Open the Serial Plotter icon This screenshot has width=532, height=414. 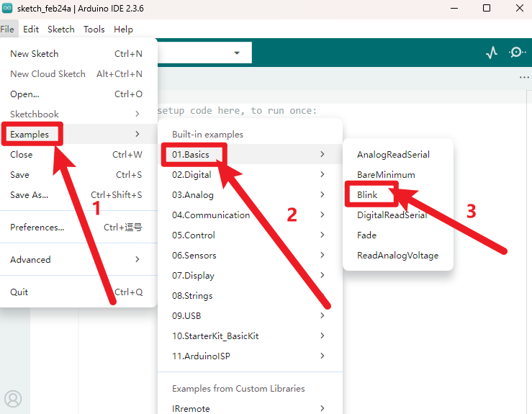pyautogui.click(x=492, y=53)
